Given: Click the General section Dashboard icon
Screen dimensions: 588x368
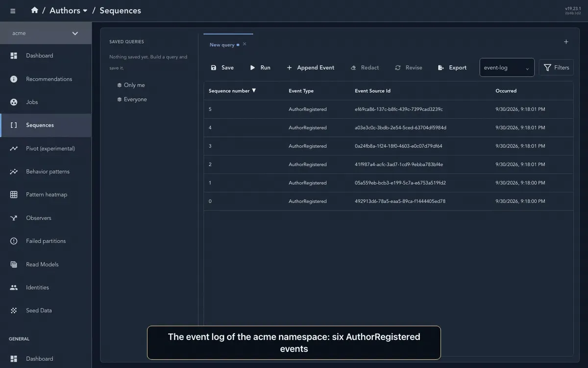Looking at the screenshot, I should point(14,359).
